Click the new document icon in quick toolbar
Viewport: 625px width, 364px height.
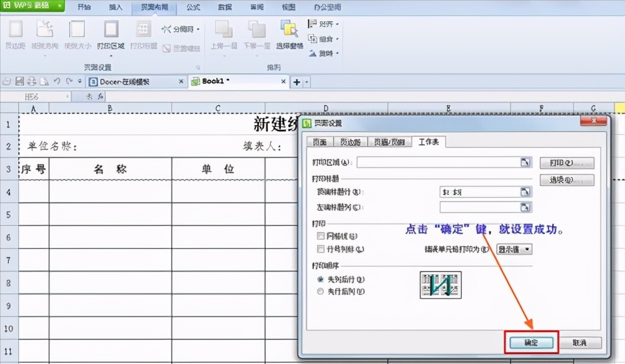click(x=6, y=81)
